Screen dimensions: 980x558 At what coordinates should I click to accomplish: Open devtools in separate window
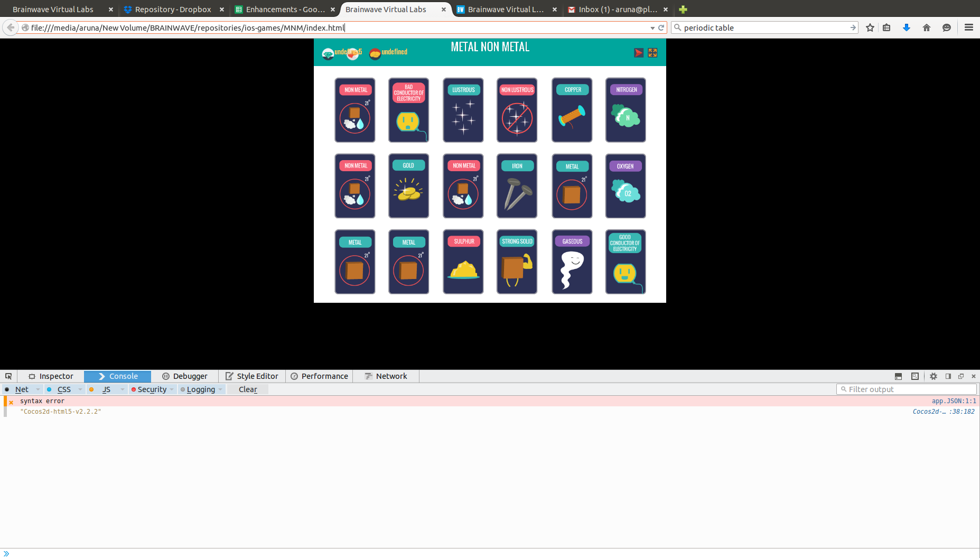pyautogui.click(x=961, y=376)
